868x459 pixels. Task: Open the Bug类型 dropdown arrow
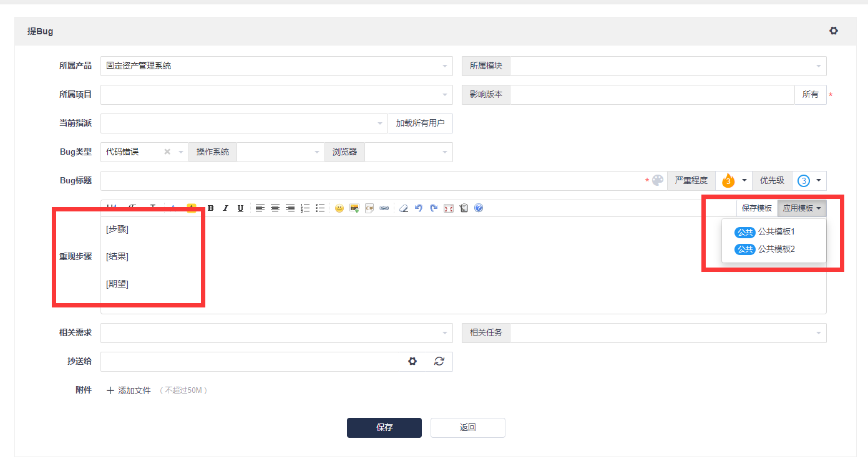pyautogui.click(x=181, y=152)
